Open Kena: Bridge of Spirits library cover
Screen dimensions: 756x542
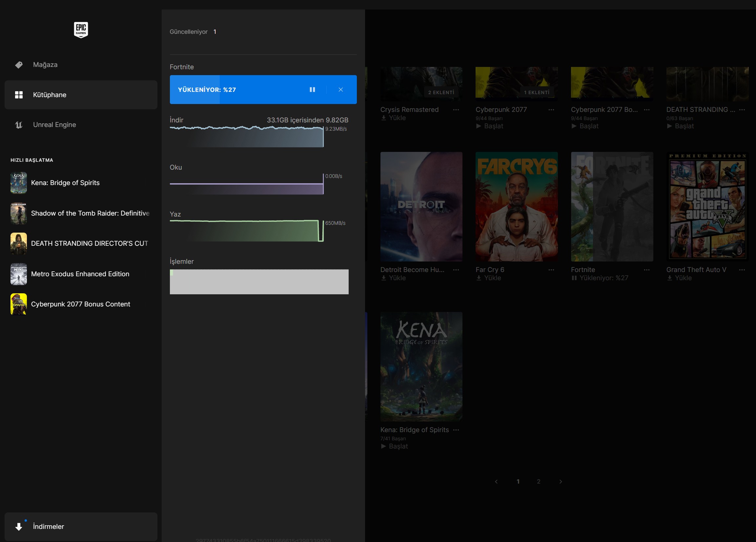[421, 367]
